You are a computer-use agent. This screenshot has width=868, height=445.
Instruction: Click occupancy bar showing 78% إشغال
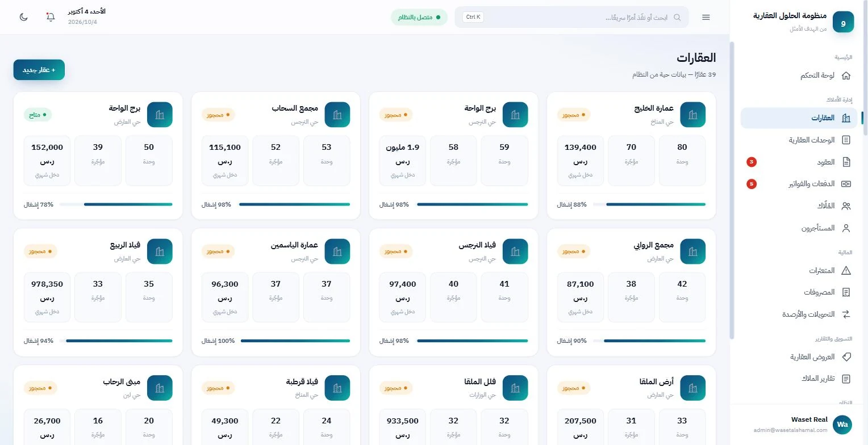point(116,204)
